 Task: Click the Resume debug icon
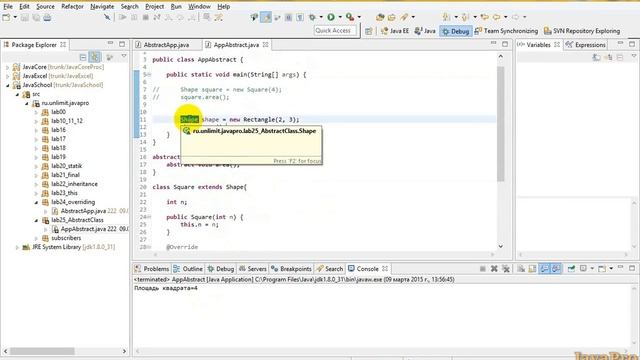[122, 17]
